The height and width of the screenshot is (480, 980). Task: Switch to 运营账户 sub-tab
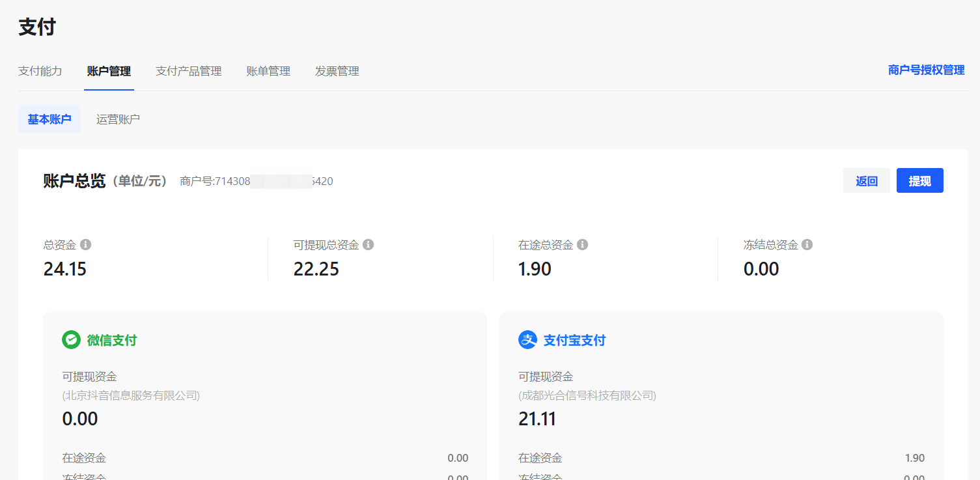(x=118, y=119)
